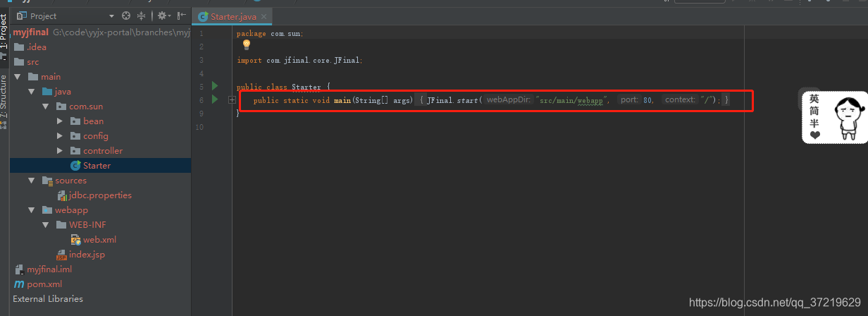Click the lightbulb intention icon

click(x=247, y=45)
